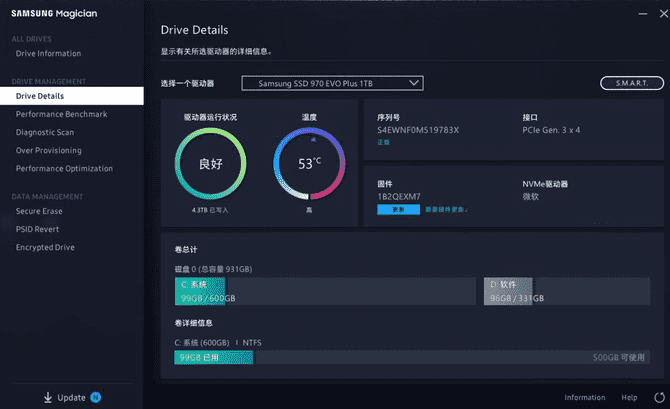Click the blue N badge beside Update
Image resolution: width=670 pixels, height=409 pixels.
96,397
